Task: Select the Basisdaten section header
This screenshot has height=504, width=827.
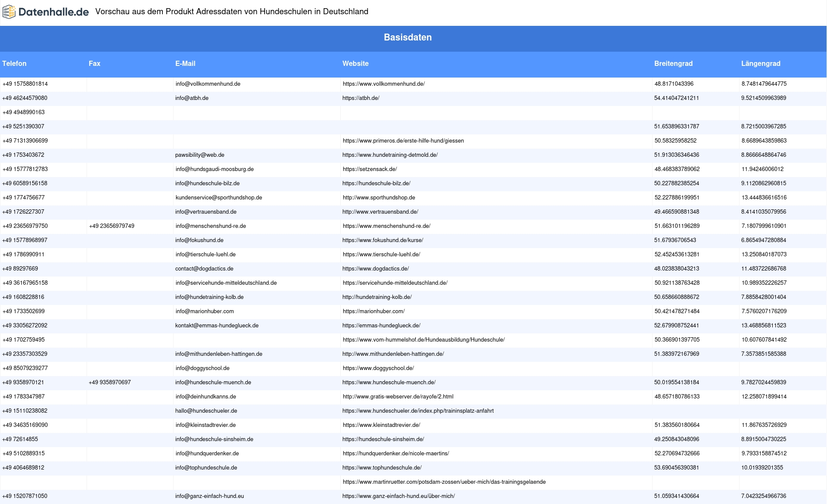Action: (408, 37)
